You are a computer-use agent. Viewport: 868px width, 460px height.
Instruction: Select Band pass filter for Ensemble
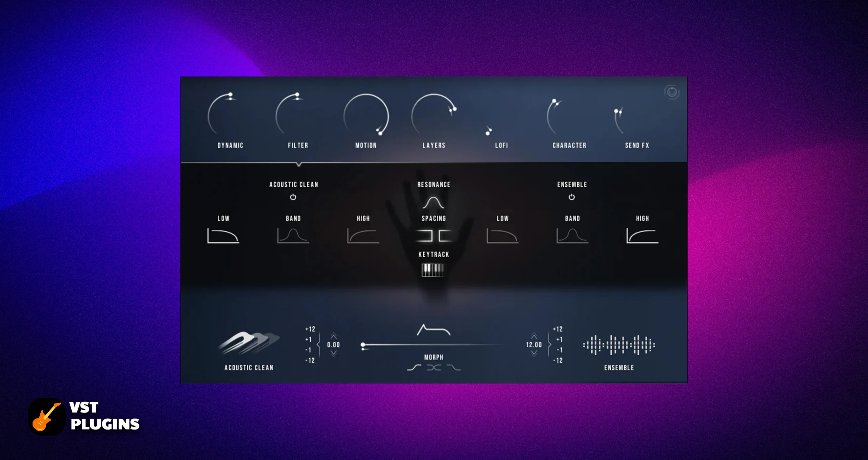[x=572, y=236]
